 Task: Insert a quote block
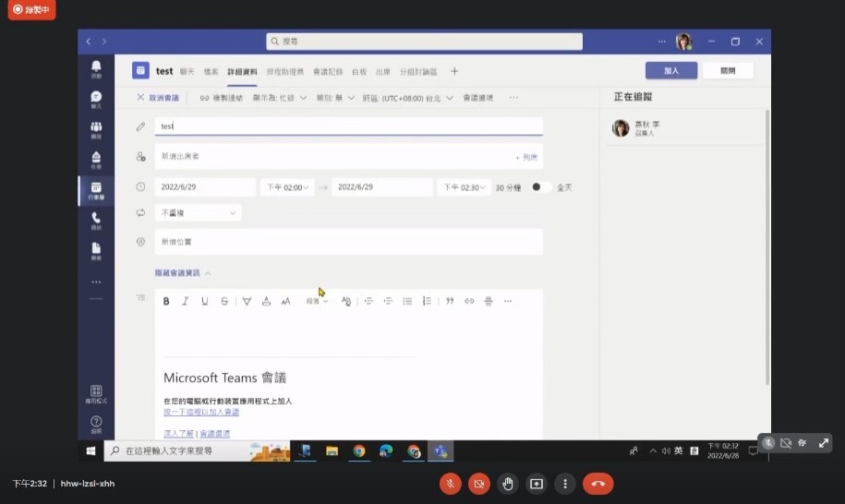(450, 301)
